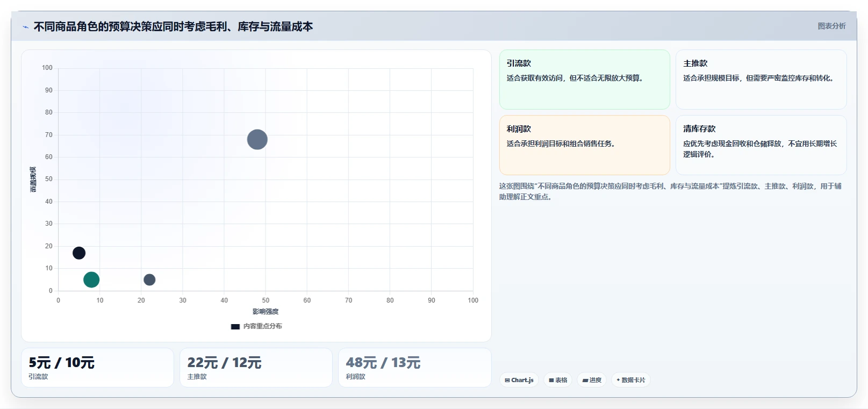Click the text 适合承担利润目标和组合销售任务
This screenshot has width=868, height=409.
561,143
